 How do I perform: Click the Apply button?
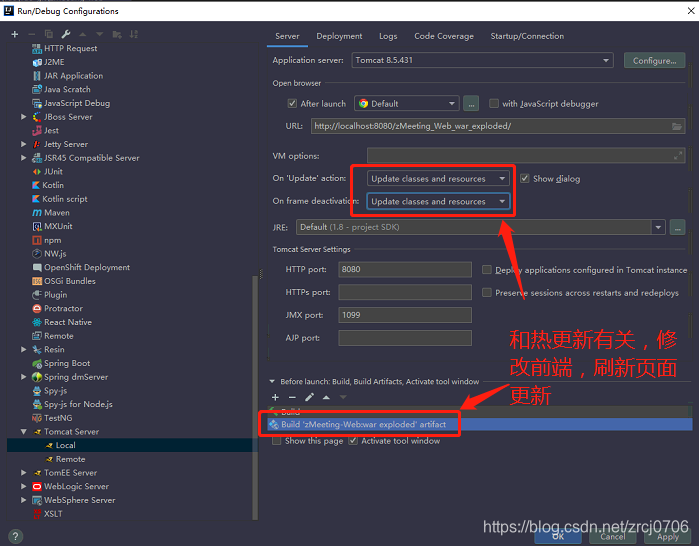click(x=668, y=537)
